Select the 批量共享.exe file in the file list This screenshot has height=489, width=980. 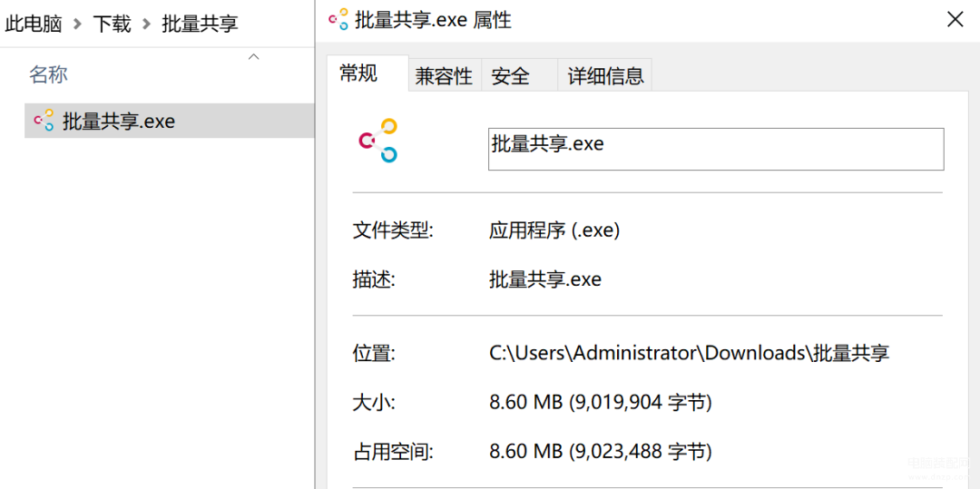point(169,121)
